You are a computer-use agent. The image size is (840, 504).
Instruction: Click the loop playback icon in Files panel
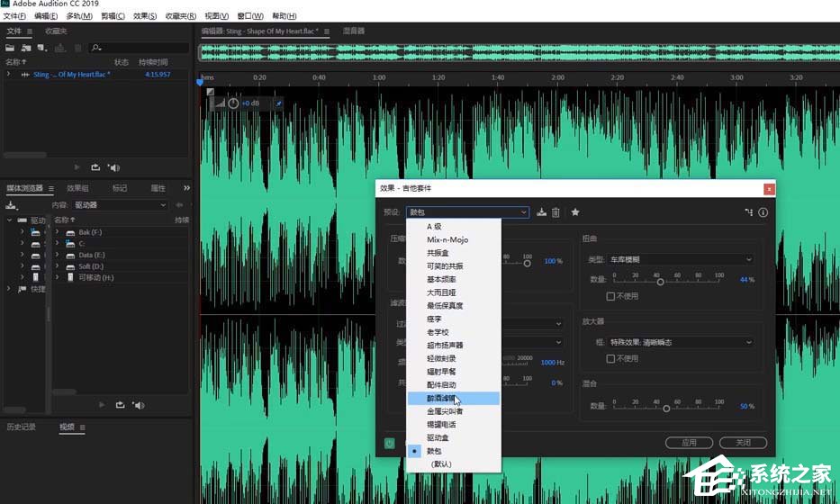pyautogui.click(x=95, y=166)
